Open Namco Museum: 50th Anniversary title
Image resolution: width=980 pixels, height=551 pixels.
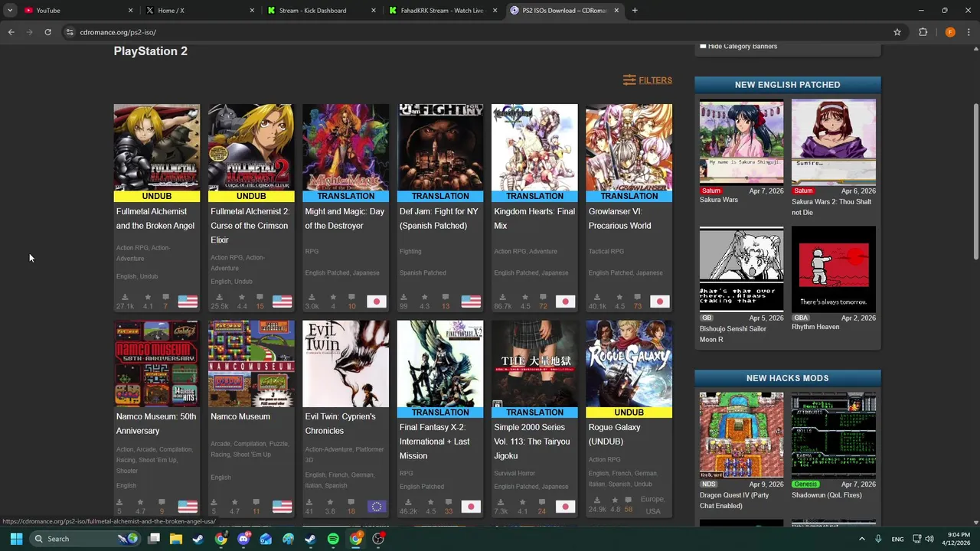click(156, 423)
